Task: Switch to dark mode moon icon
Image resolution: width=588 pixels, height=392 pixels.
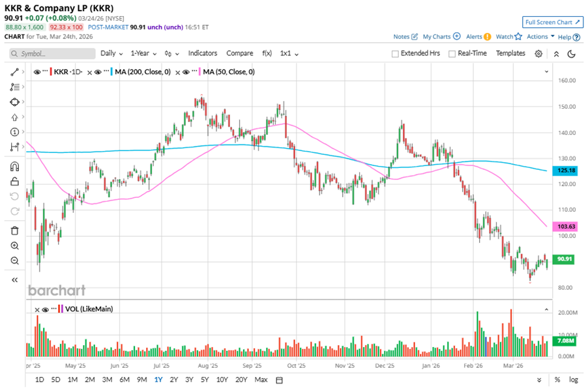Action: tap(572, 54)
